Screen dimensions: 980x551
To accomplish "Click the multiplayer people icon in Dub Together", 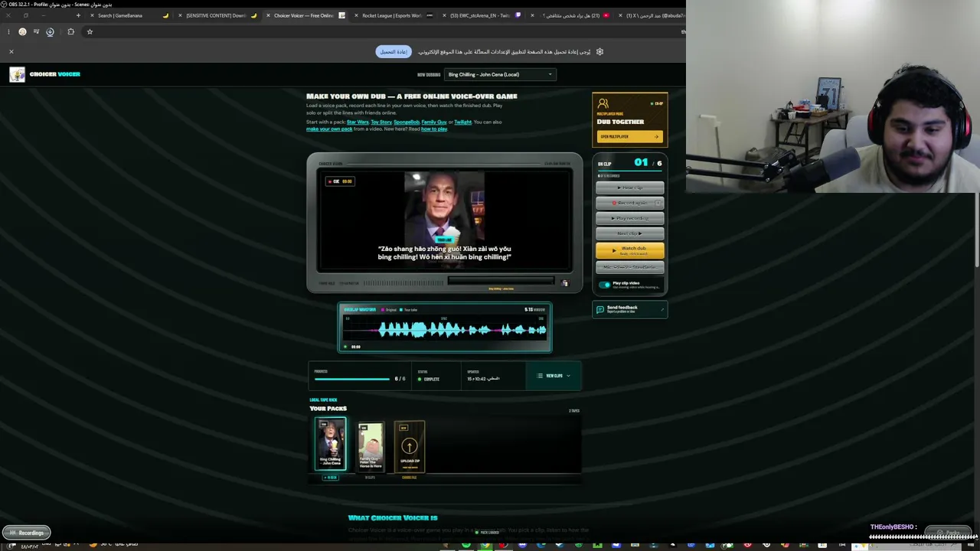I will point(603,103).
